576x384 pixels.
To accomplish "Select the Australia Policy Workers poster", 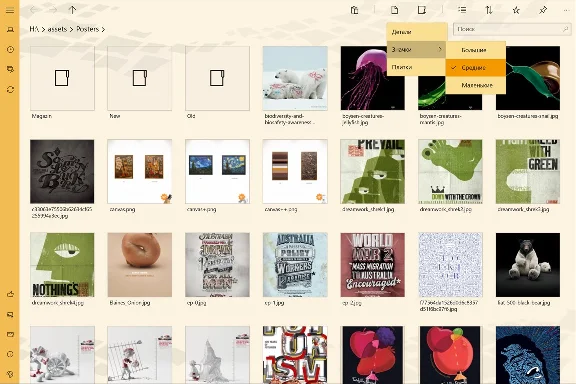I will point(295,265).
